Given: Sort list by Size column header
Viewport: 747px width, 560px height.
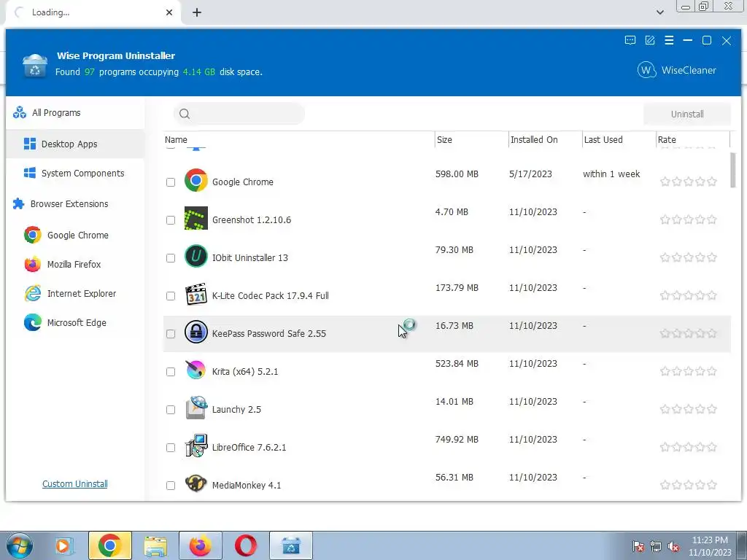Looking at the screenshot, I should tap(472, 139).
